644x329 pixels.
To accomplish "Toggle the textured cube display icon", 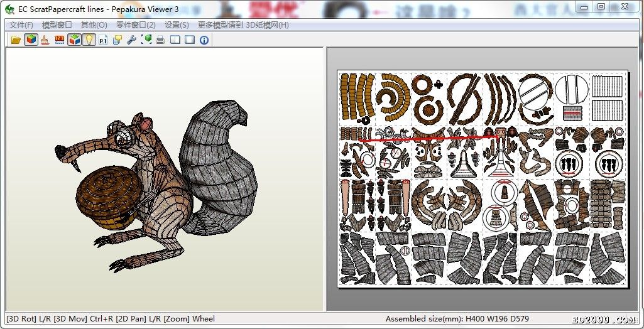I will click(x=31, y=40).
